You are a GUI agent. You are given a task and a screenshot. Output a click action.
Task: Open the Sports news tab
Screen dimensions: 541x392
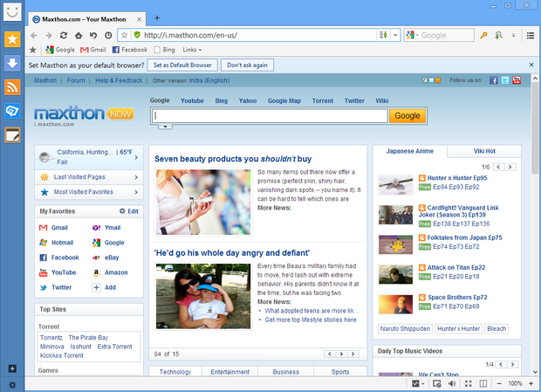pos(340,372)
